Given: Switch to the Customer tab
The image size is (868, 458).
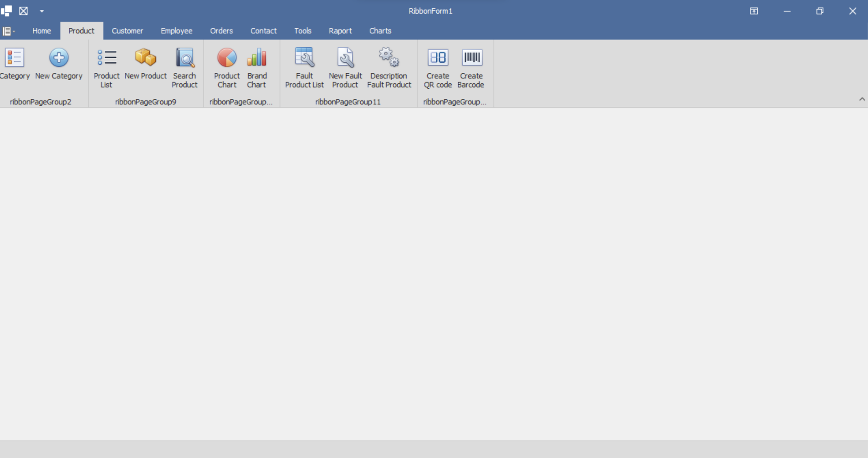Looking at the screenshot, I should pos(128,31).
